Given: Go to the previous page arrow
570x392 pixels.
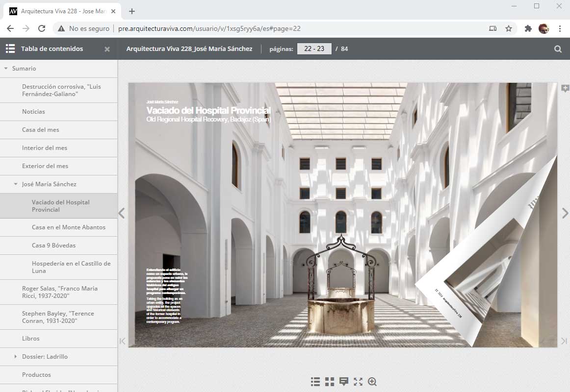Looking at the screenshot, I should 122,213.
